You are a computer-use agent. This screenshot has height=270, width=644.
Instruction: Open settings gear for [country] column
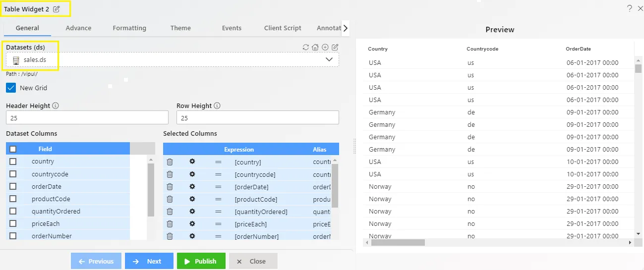tap(192, 162)
